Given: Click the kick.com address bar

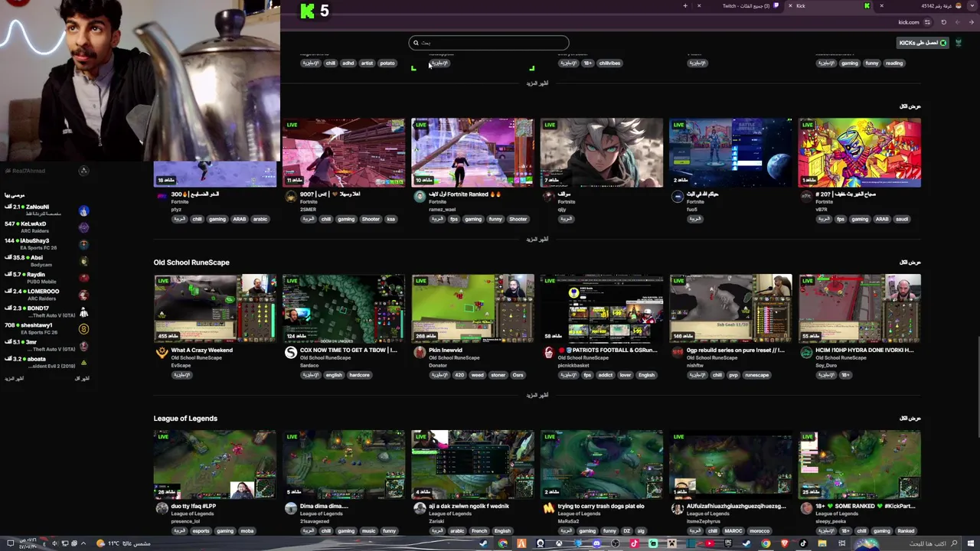Looking at the screenshot, I should click(x=907, y=22).
